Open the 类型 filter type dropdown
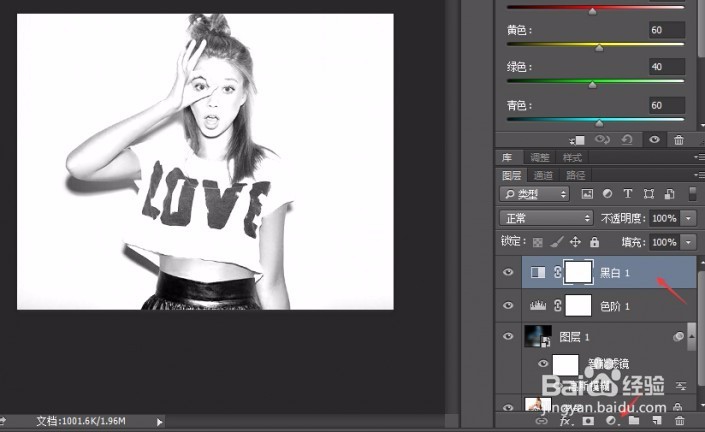This screenshot has height=432, width=705. tap(534, 194)
